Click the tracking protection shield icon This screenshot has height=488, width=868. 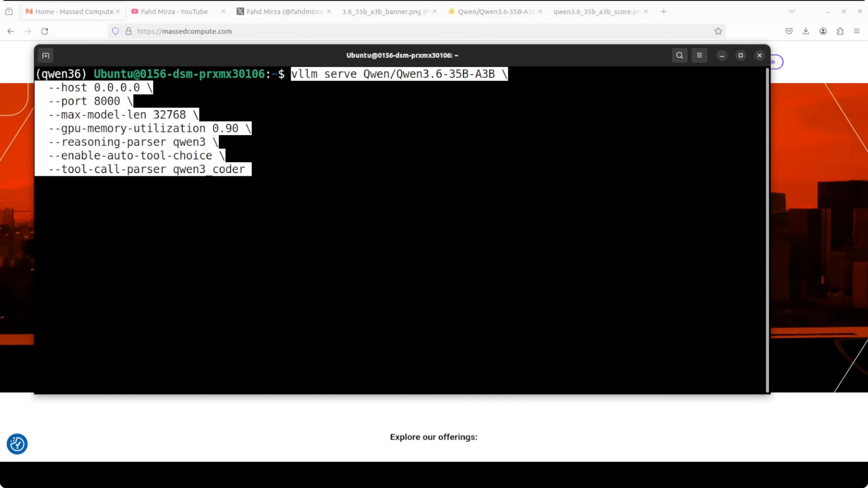(116, 31)
